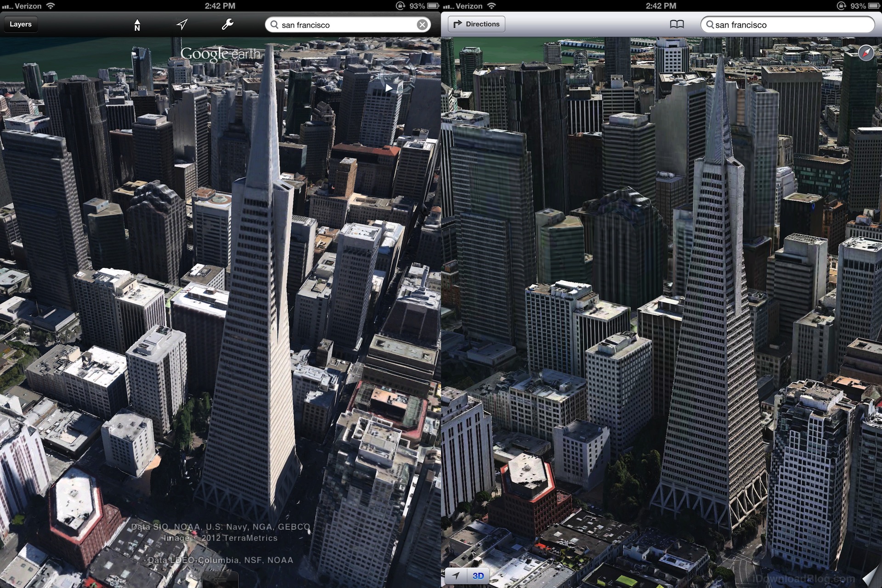882x588 pixels.
Task: Tap the magnifier icon in Google Earth search
Action: click(274, 25)
